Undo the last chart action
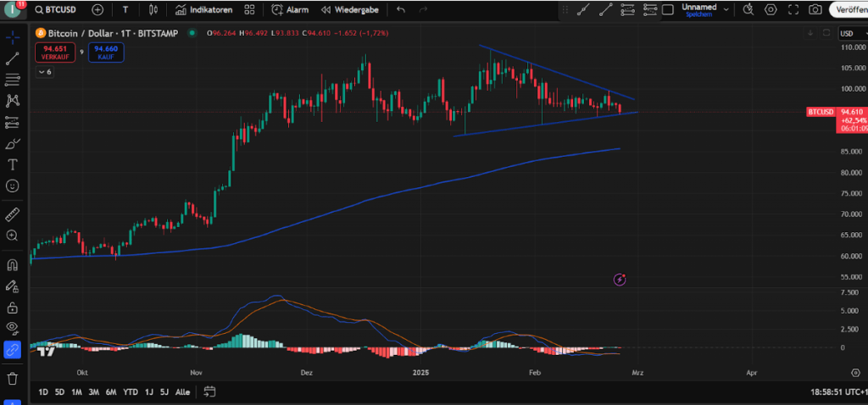 coord(401,9)
